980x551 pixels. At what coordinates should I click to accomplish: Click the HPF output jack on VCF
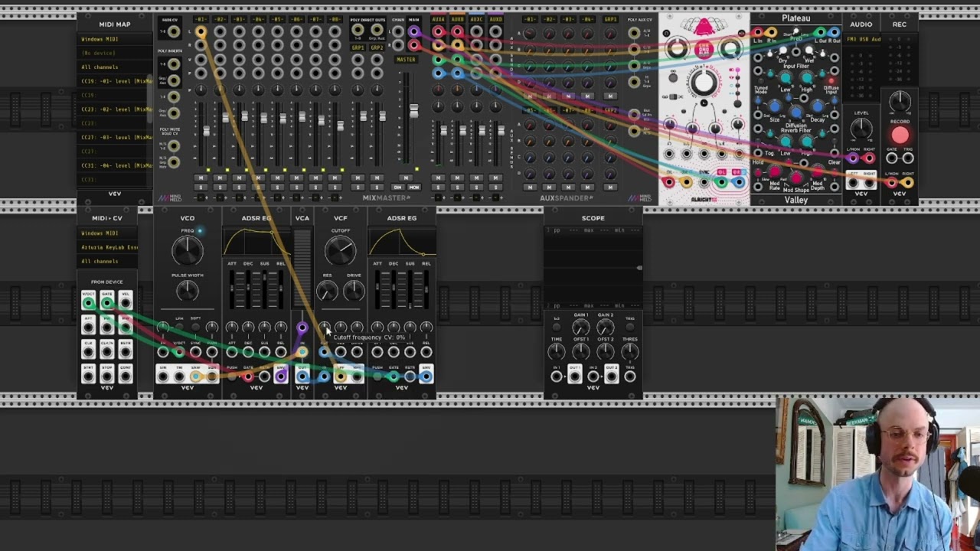pyautogui.click(x=357, y=377)
